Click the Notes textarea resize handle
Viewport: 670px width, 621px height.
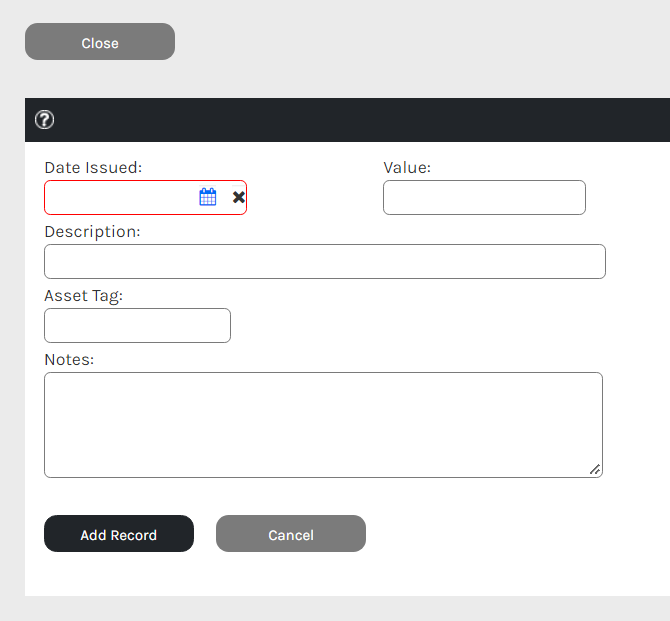coord(595,470)
